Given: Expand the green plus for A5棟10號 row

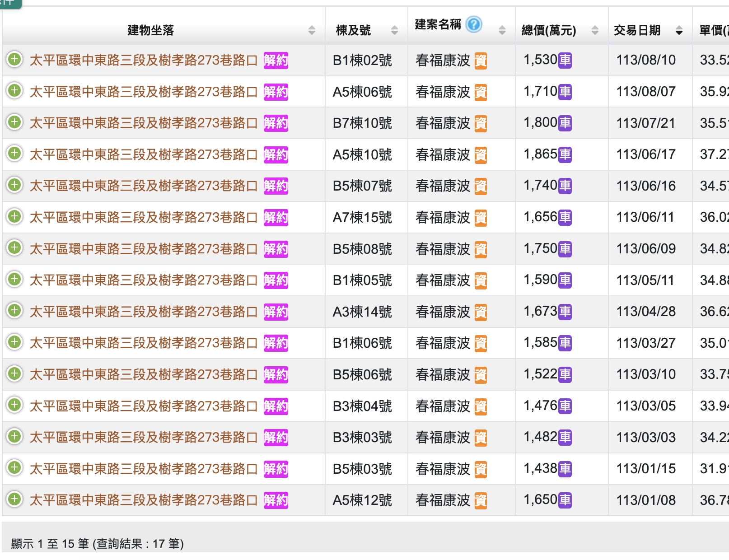Looking at the screenshot, I should coord(14,154).
